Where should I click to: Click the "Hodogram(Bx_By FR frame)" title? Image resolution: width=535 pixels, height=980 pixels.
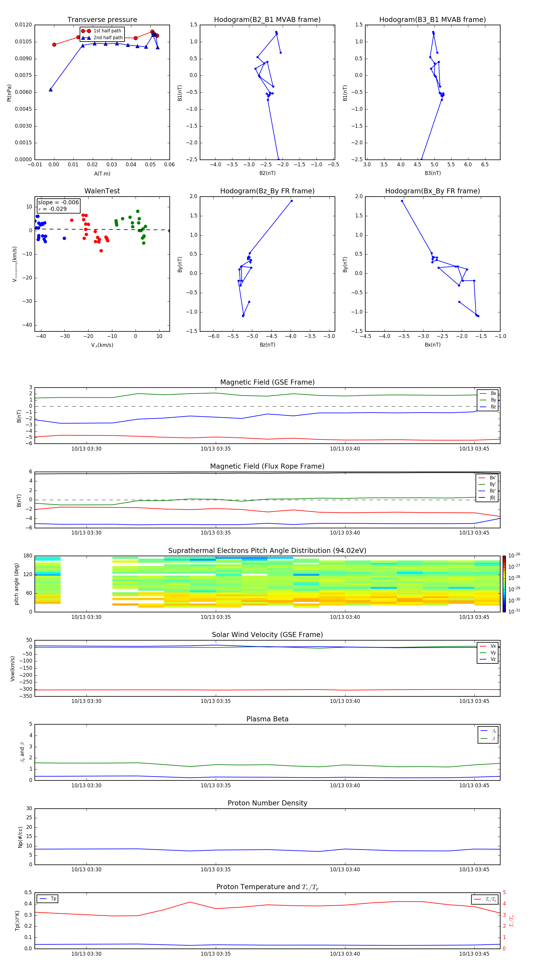pos(432,191)
